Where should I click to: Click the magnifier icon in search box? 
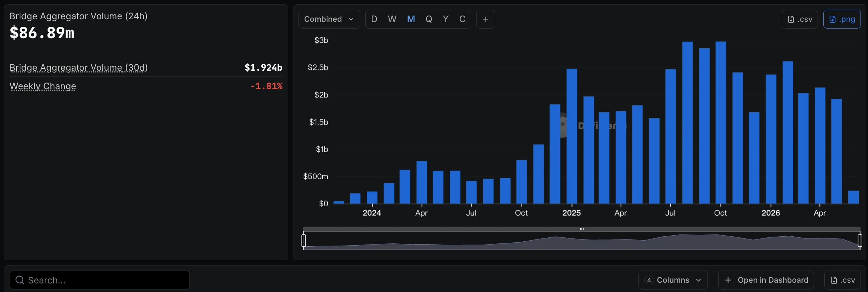coord(20,280)
